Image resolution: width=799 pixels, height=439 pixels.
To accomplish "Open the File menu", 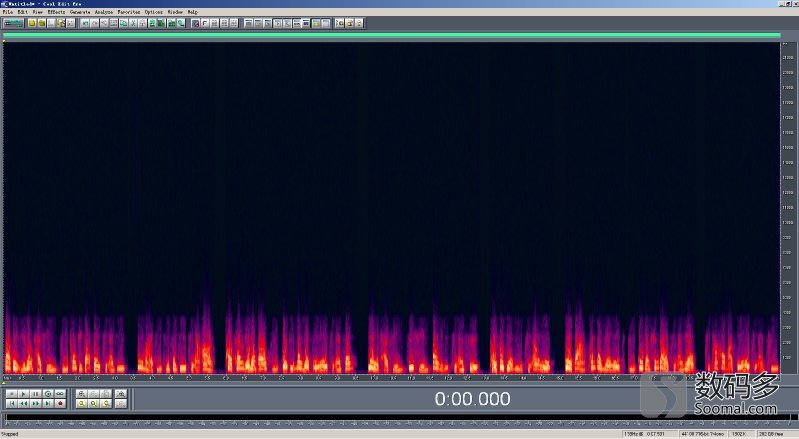I will point(8,12).
